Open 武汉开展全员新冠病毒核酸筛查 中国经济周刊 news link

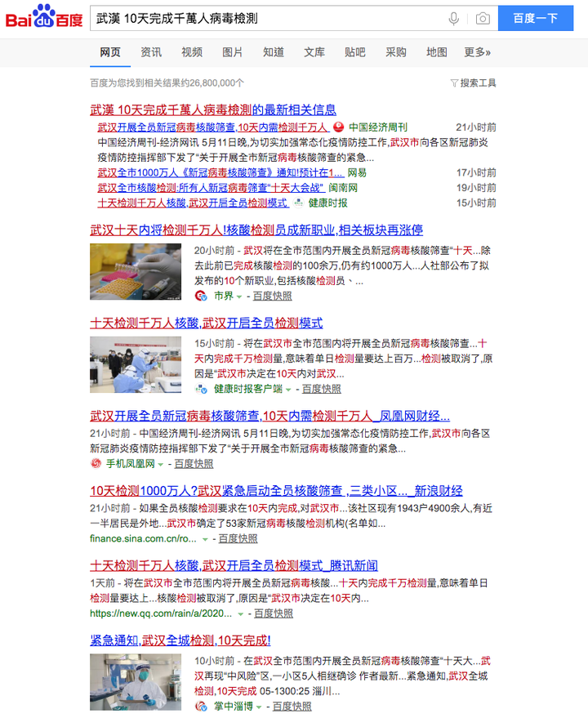point(213,127)
